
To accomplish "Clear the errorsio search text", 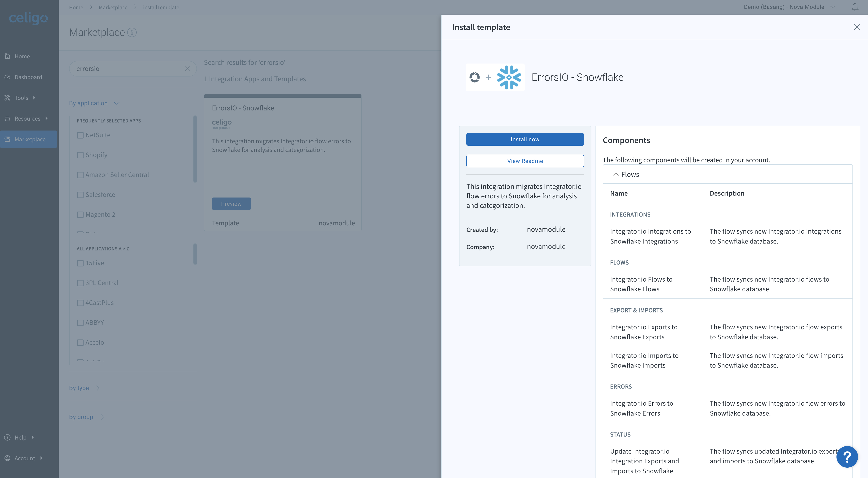I will 187,69.
